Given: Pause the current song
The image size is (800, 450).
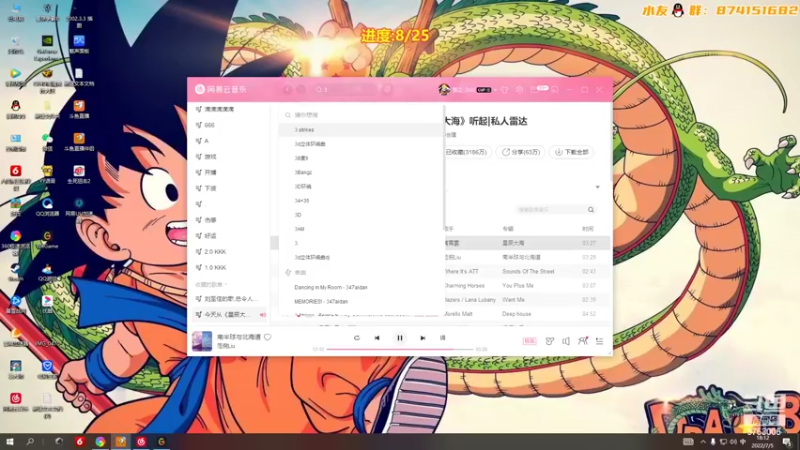Looking at the screenshot, I should [x=400, y=338].
